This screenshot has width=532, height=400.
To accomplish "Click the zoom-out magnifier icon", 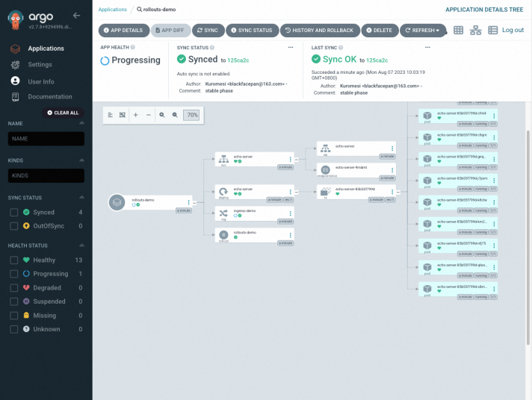I will [175, 115].
